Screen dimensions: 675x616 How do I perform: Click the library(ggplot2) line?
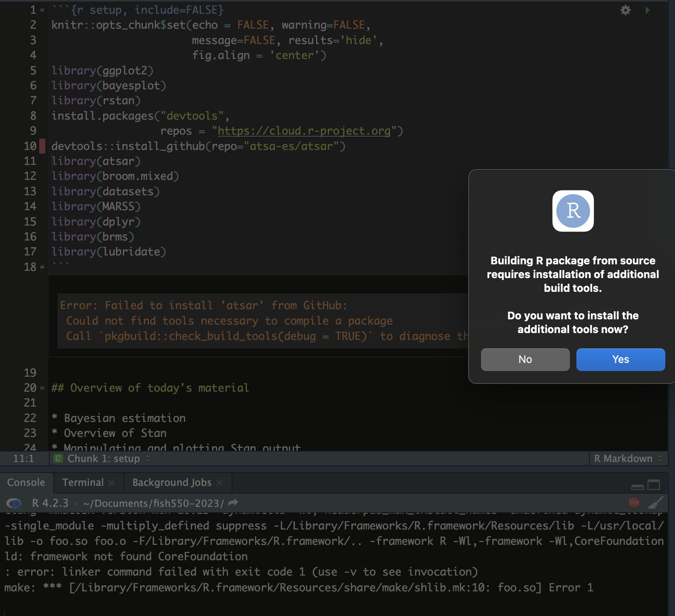[102, 70]
